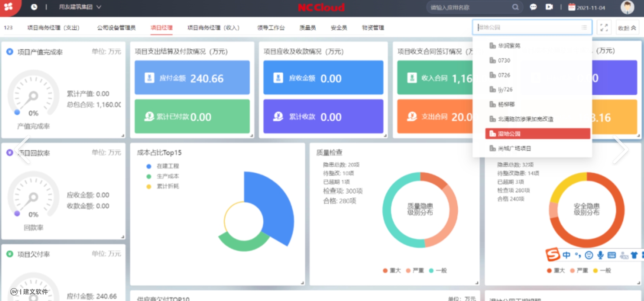Switch to 项目商务经理（收入）tab
The height and width of the screenshot is (301, 644).
coord(213,28)
